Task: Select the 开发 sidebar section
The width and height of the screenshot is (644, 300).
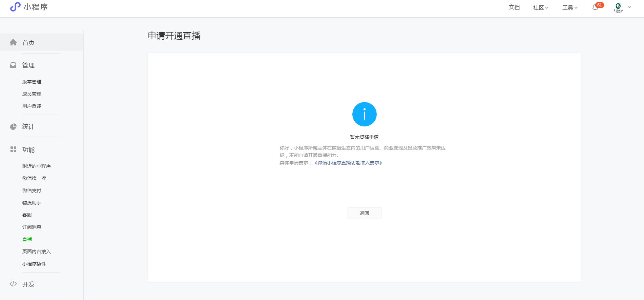Action: [28, 284]
